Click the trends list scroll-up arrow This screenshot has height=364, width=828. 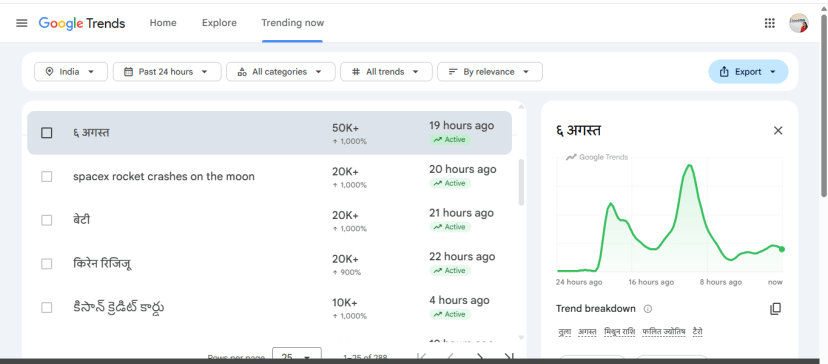[x=521, y=107]
